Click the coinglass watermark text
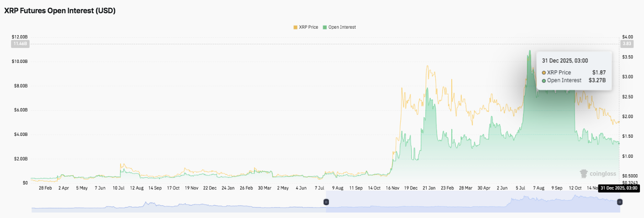Viewport: 644px width, 218px height. point(603,174)
